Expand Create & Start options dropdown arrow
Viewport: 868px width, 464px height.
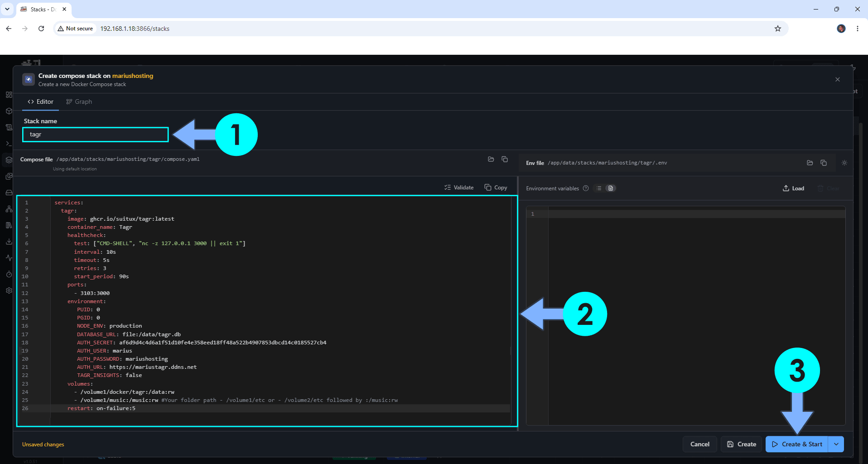click(x=836, y=444)
